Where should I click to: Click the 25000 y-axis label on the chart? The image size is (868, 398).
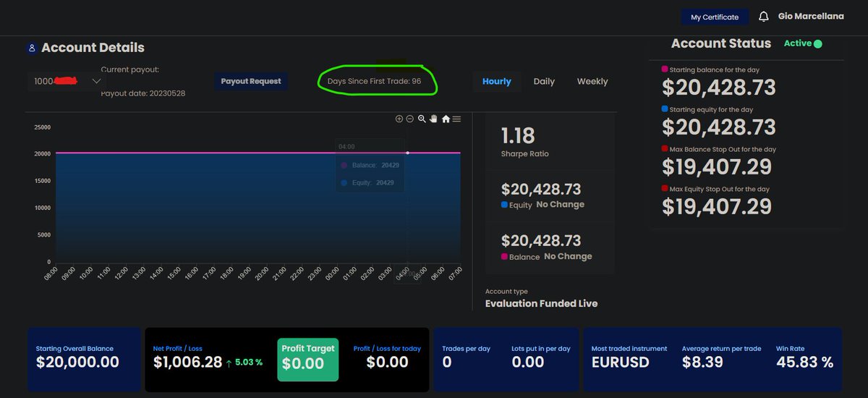click(x=43, y=127)
